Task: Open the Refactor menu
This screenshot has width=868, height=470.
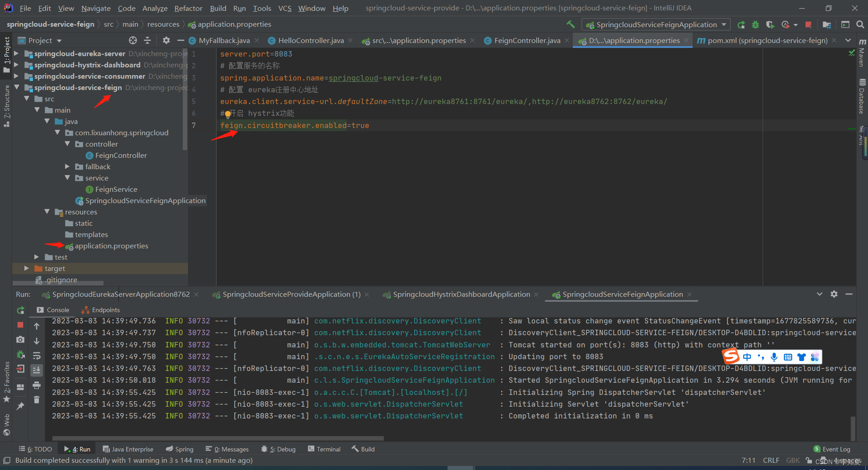Action: click(x=188, y=8)
